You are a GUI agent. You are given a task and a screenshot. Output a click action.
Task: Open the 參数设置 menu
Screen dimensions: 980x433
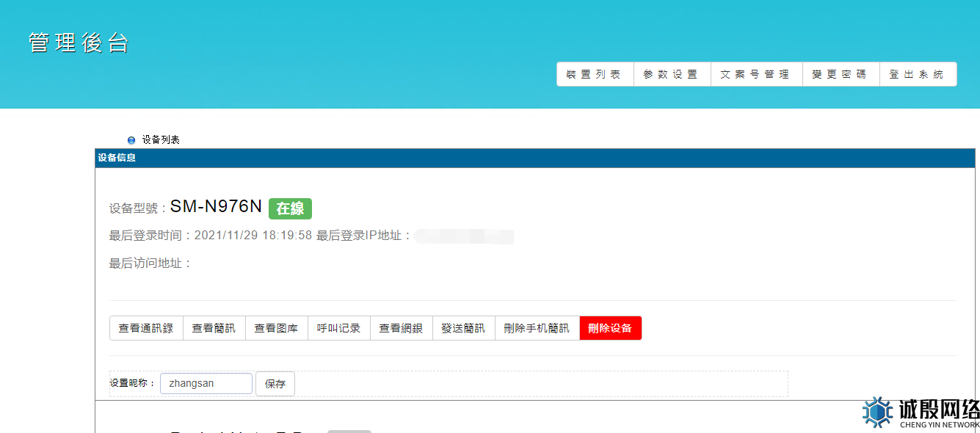pyautogui.click(x=672, y=73)
